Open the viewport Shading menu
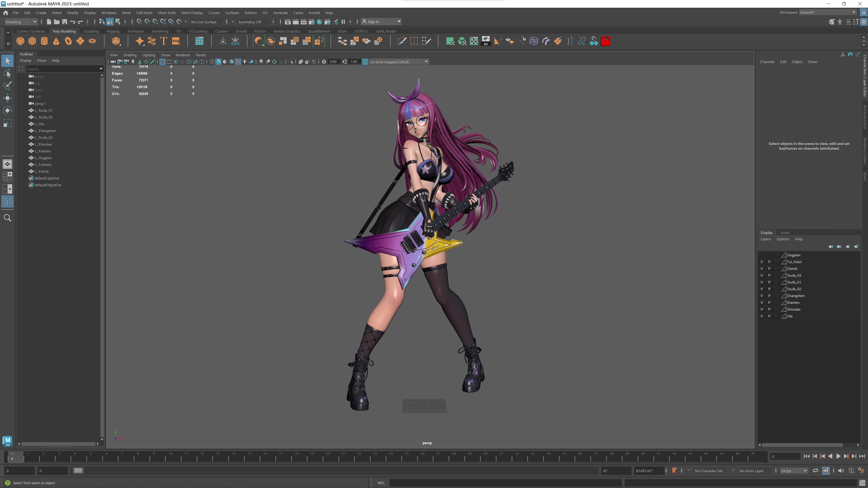This screenshot has width=868, height=488. coord(130,55)
